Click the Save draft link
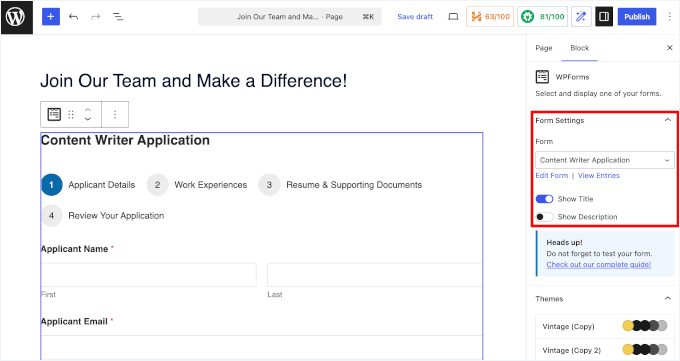 click(x=415, y=17)
